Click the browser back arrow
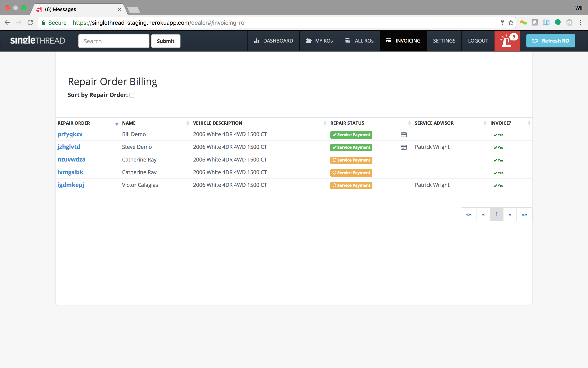The width and height of the screenshot is (588, 368). (x=7, y=23)
